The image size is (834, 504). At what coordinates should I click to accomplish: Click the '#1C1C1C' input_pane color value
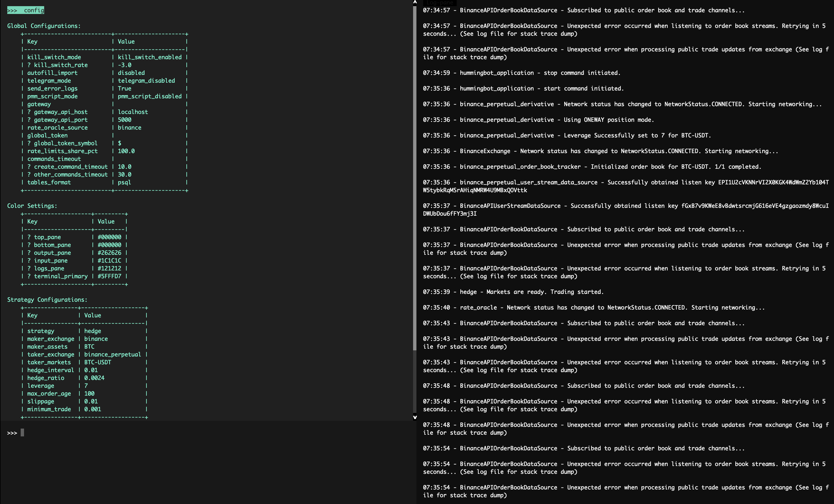coord(109,260)
